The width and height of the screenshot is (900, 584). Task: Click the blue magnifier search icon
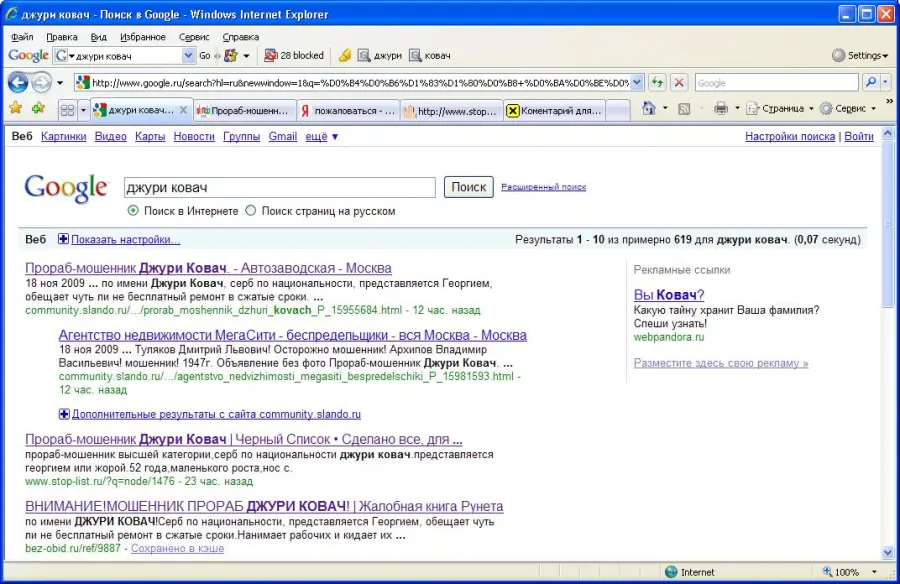pyautogui.click(x=871, y=83)
